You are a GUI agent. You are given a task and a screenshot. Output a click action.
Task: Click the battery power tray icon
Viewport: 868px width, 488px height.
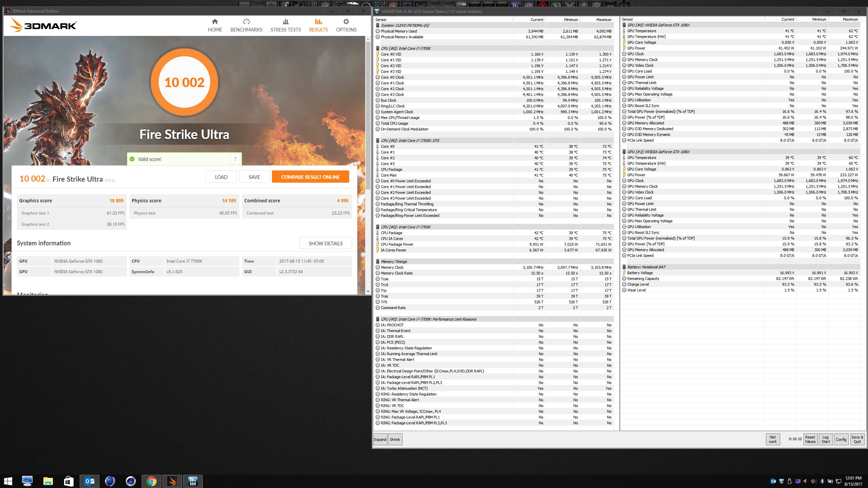[830, 481]
